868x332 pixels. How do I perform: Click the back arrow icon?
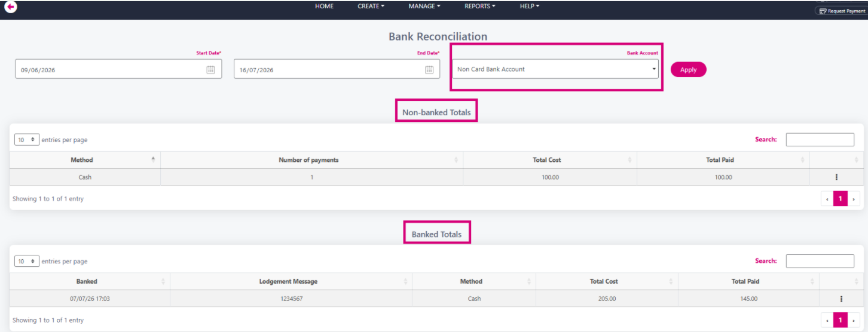pyautogui.click(x=11, y=7)
